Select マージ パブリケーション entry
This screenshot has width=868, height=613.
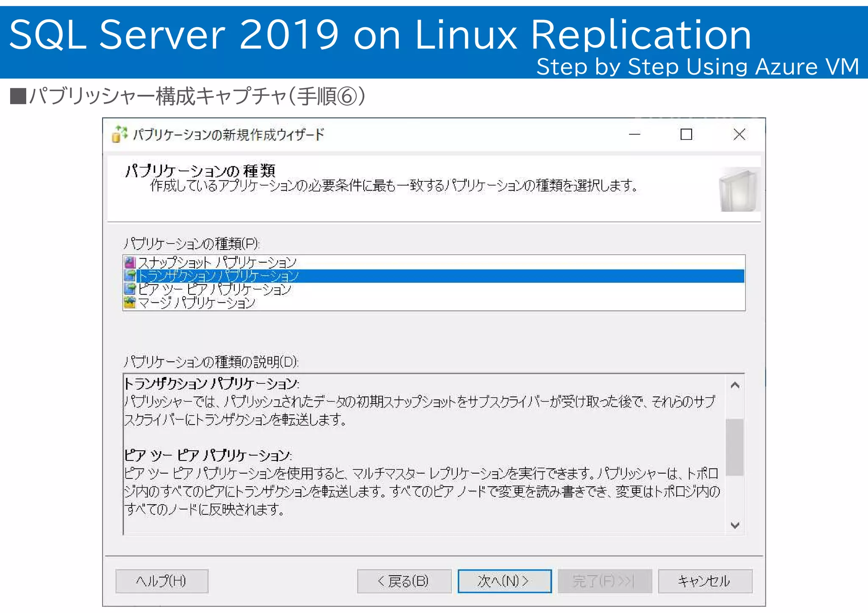tap(434, 302)
